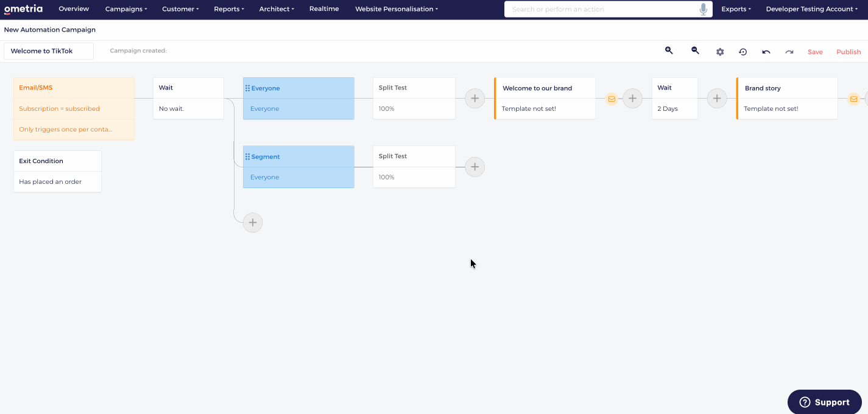Grab the Segment node drag handle
The width and height of the screenshot is (868, 414).
tap(247, 156)
